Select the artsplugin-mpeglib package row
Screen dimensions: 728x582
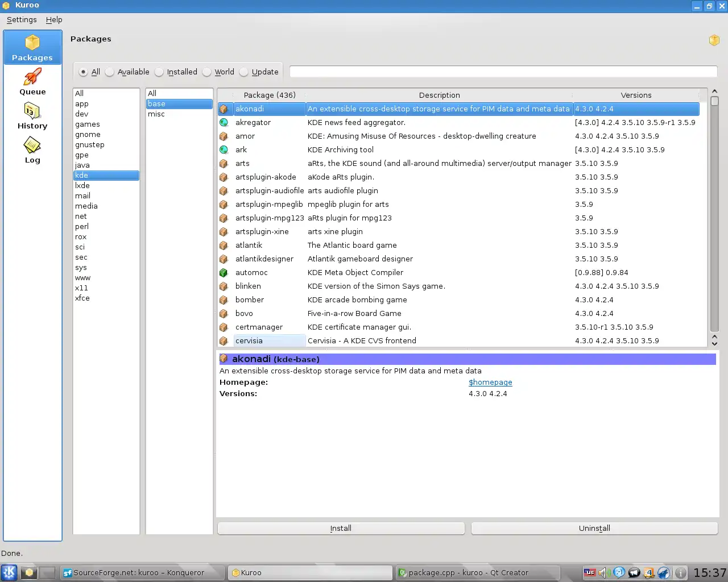pos(458,204)
